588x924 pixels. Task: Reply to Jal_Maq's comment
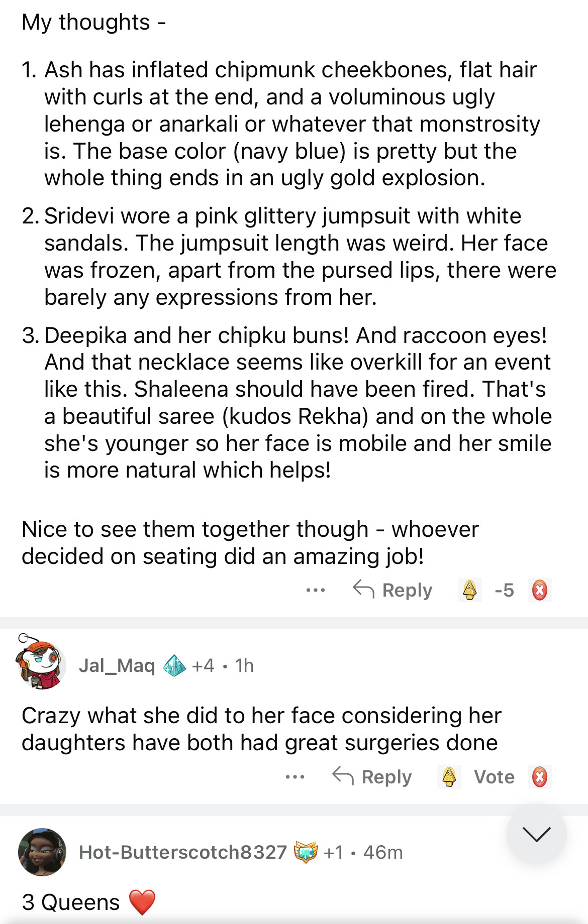pos(372,777)
